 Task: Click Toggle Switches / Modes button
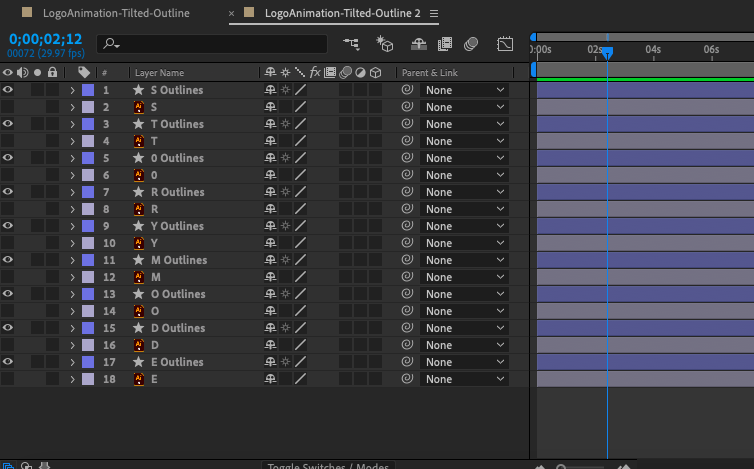(x=327, y=465)
